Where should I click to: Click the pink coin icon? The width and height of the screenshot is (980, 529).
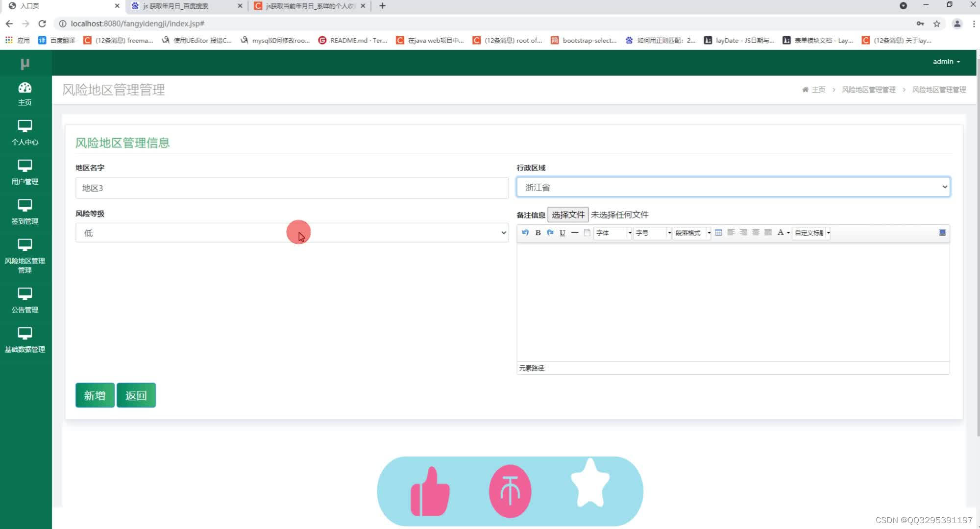[x=510, y=491]
